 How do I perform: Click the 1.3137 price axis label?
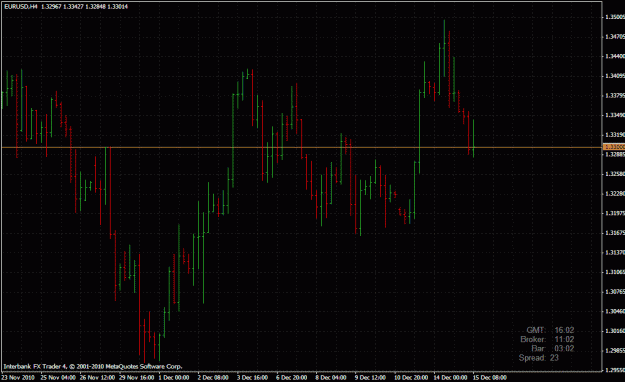(615, 253)
